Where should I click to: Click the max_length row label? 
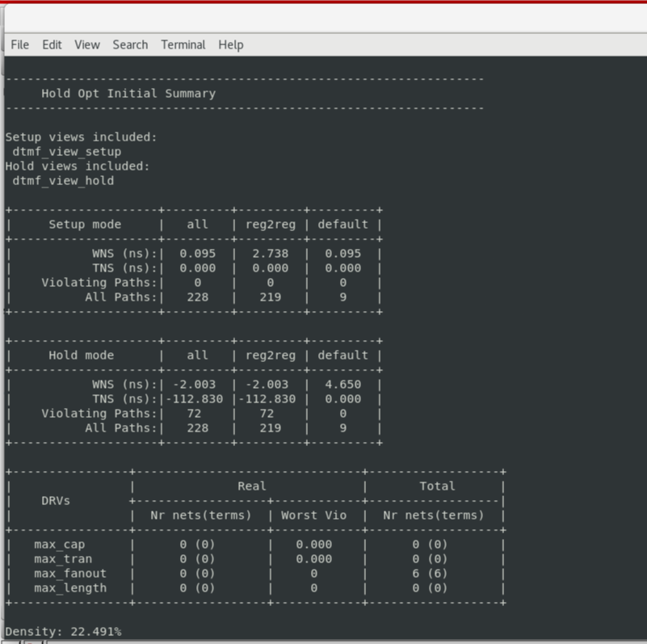click(x=70, y=588)
